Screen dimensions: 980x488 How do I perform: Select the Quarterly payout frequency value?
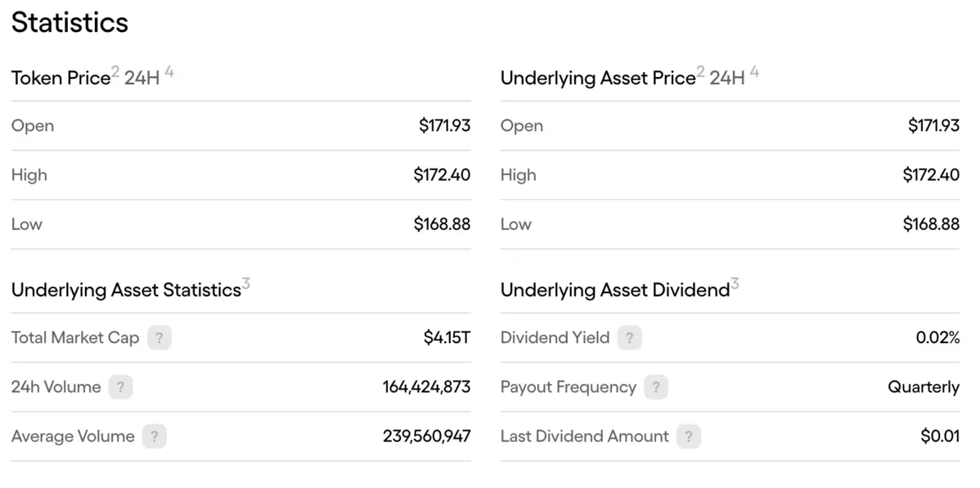923,387
